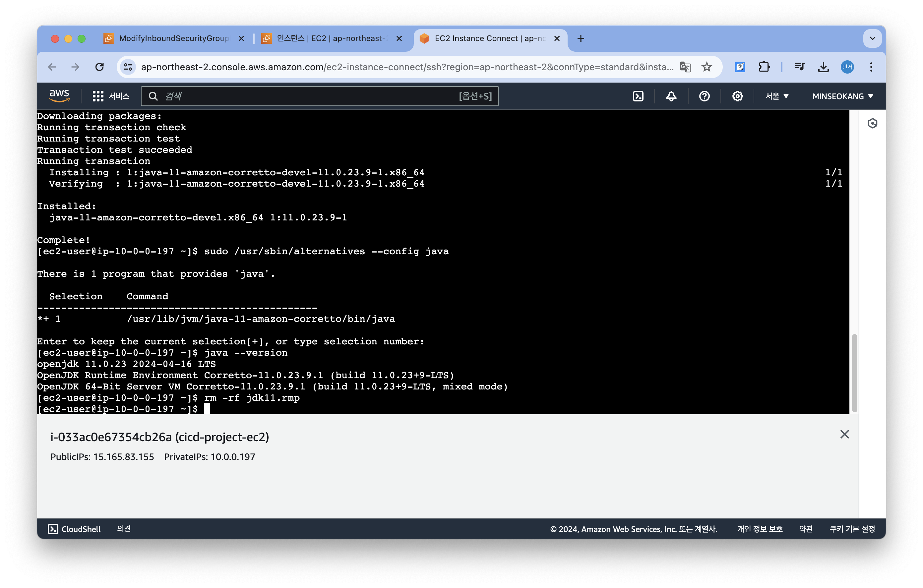Click the Google Translate icon in address bar
Screen dimensions: 923x588
[685, 67]
